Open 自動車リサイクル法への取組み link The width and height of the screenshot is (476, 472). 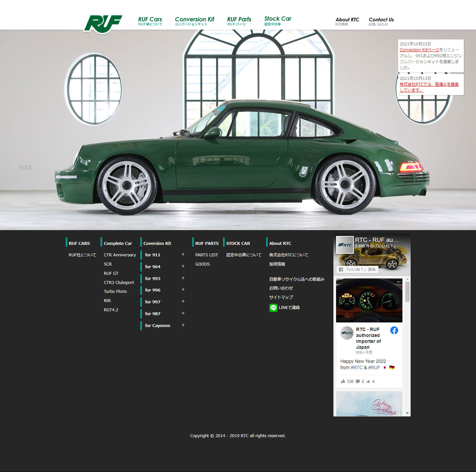pos(297,279)
